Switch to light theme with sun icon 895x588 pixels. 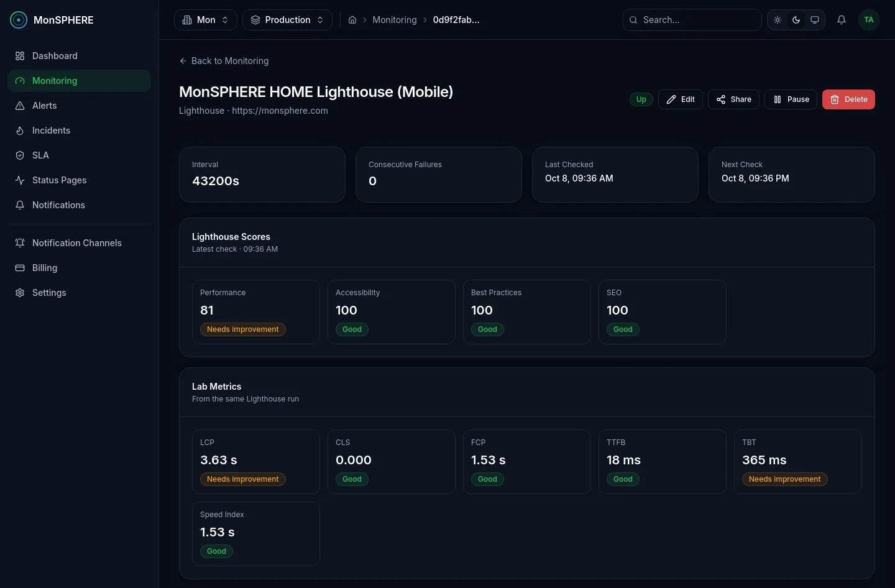pos(778,20)
